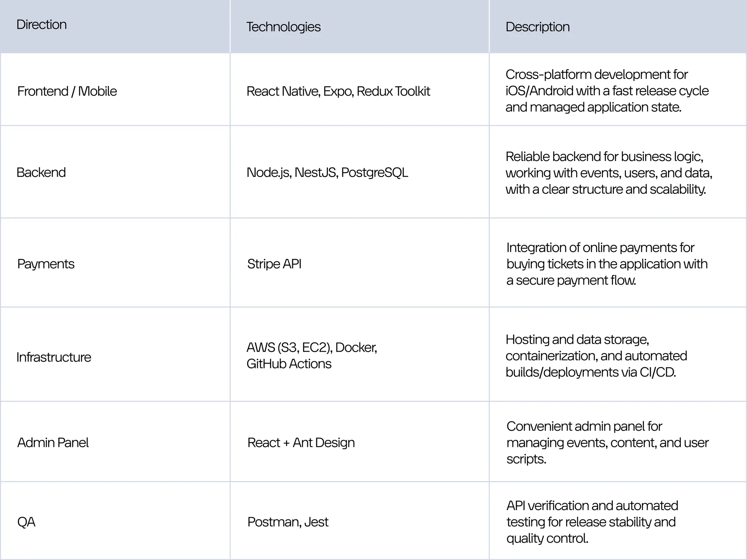Click the online payments integration description
This screenshot has height=560, width=747.
pos(607,264)
